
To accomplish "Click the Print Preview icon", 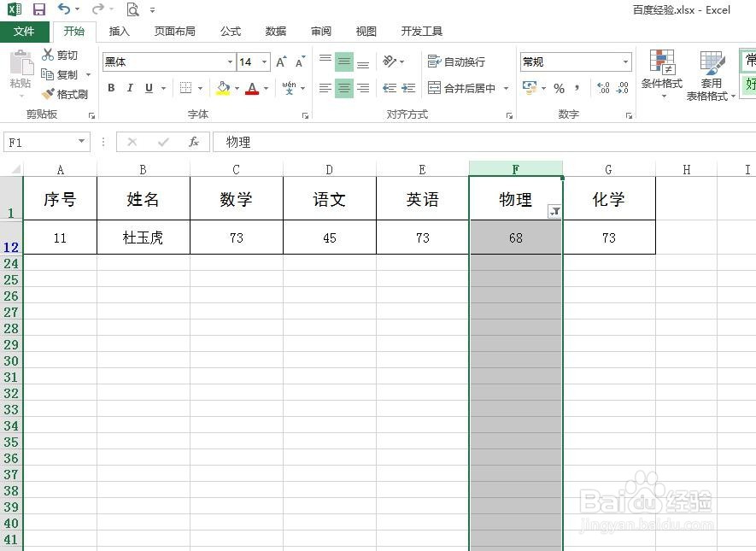I will tap(132, 9).
